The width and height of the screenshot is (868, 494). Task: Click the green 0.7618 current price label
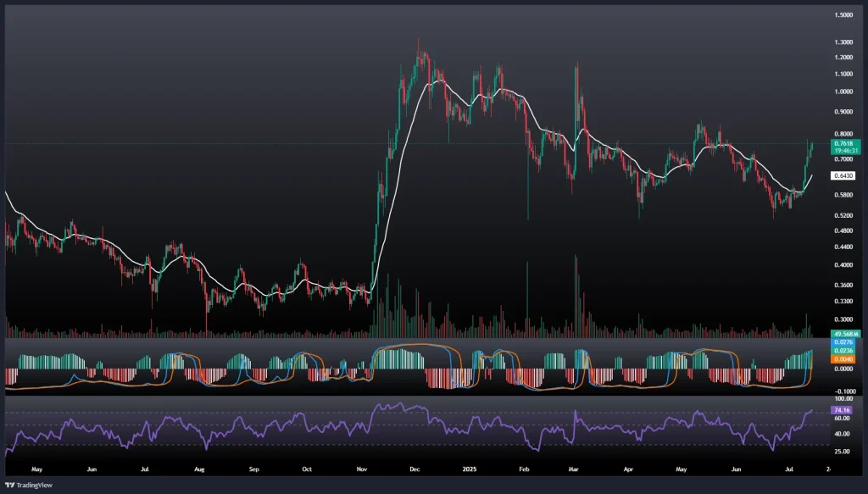click(843, 143)
